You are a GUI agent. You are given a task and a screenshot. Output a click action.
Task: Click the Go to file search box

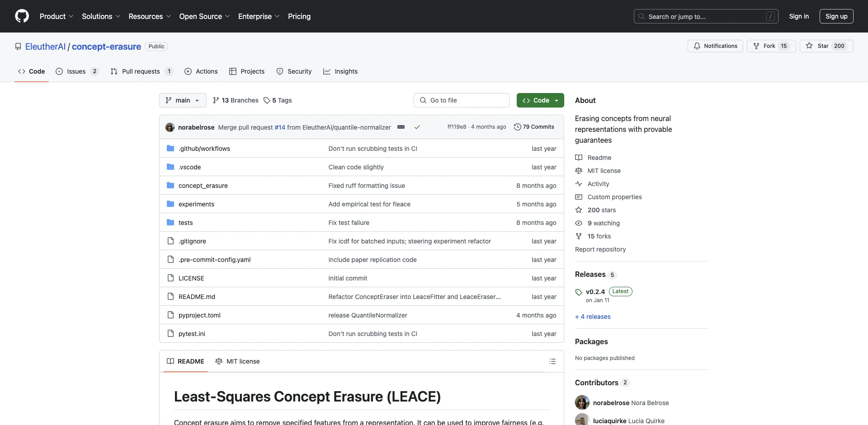pos(462,100)
